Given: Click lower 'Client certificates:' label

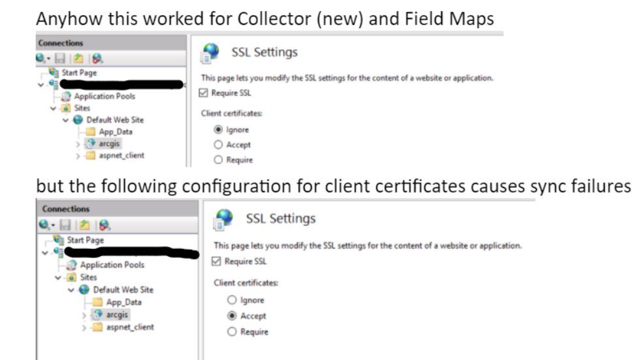Looking at the screenshot, I should click(x=246, y=283).
